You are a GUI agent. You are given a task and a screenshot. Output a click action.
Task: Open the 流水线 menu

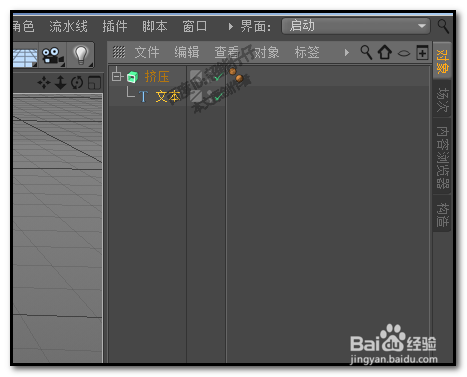coord(68,26)
